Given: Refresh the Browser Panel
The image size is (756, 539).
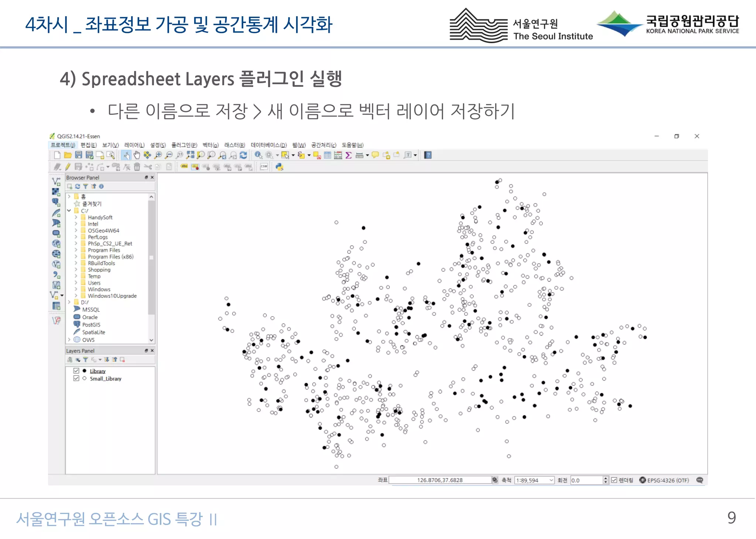Looking at the screenshot, I should (78, 187).
